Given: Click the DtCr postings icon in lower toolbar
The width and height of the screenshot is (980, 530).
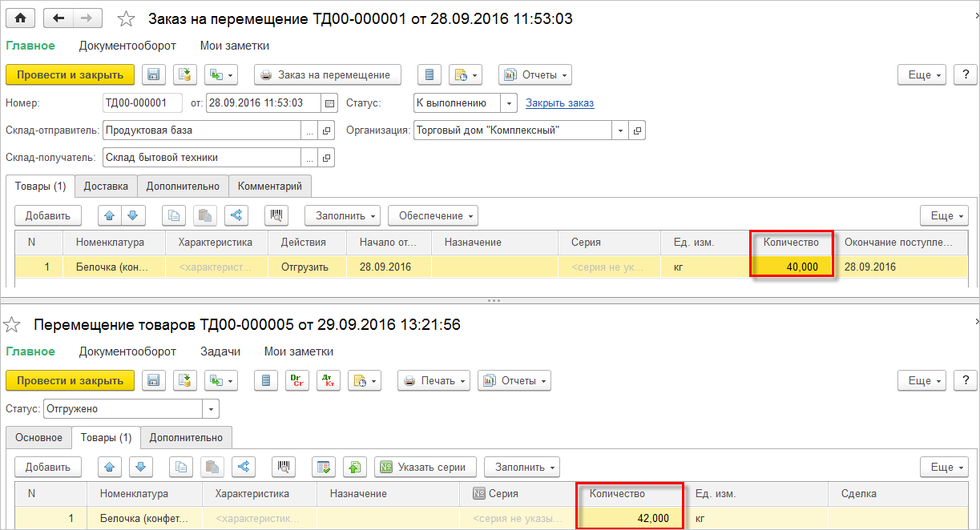Looking at the screenshot, I should pos(296,380).
